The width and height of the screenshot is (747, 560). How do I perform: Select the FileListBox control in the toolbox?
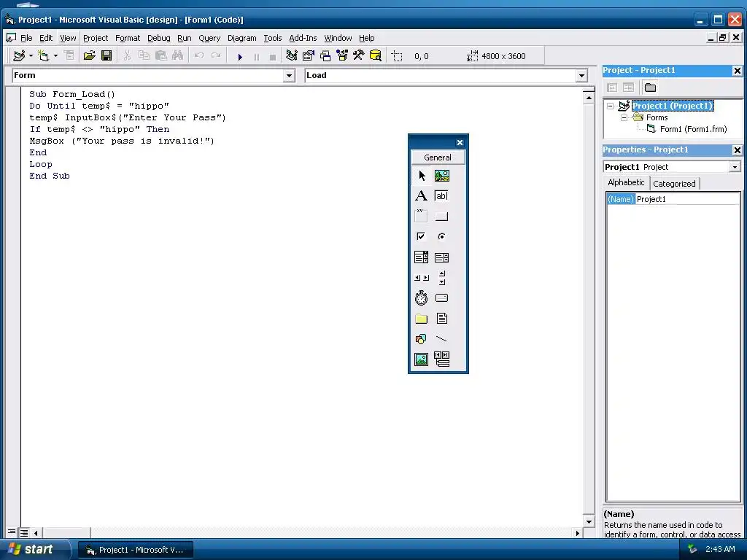(441, 319)
